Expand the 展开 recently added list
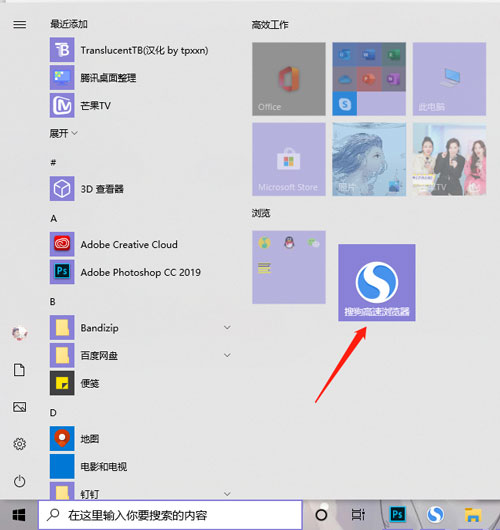The image size is (500, 530). (x=63, y=133)
